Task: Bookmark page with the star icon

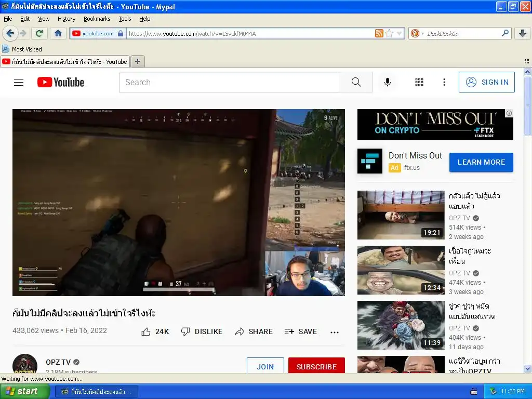Action: click(x=390, y=33)
